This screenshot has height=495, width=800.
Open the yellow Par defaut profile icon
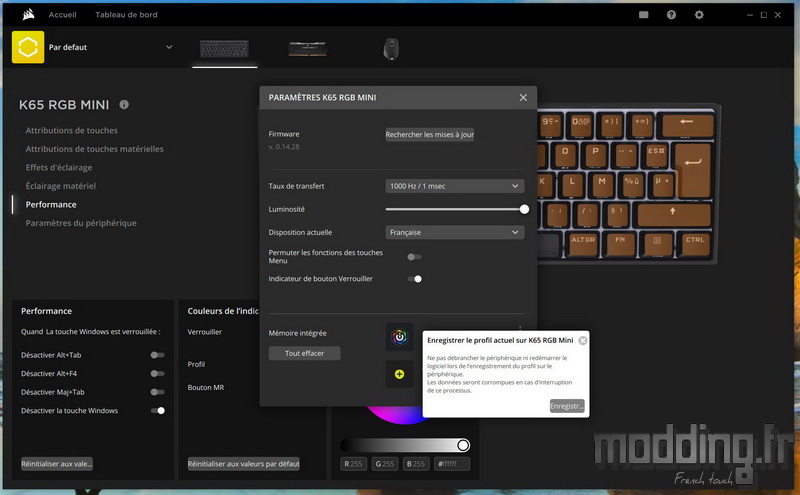point(28,47)
